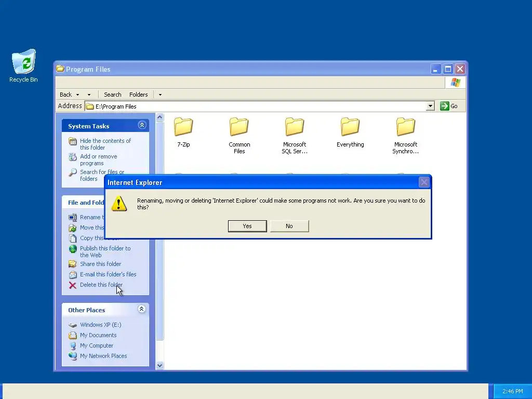The width and height of the screenshot is (532, 399).
Task: Click the Windows XP (E:) drive icon
Action: pos(73,325)
